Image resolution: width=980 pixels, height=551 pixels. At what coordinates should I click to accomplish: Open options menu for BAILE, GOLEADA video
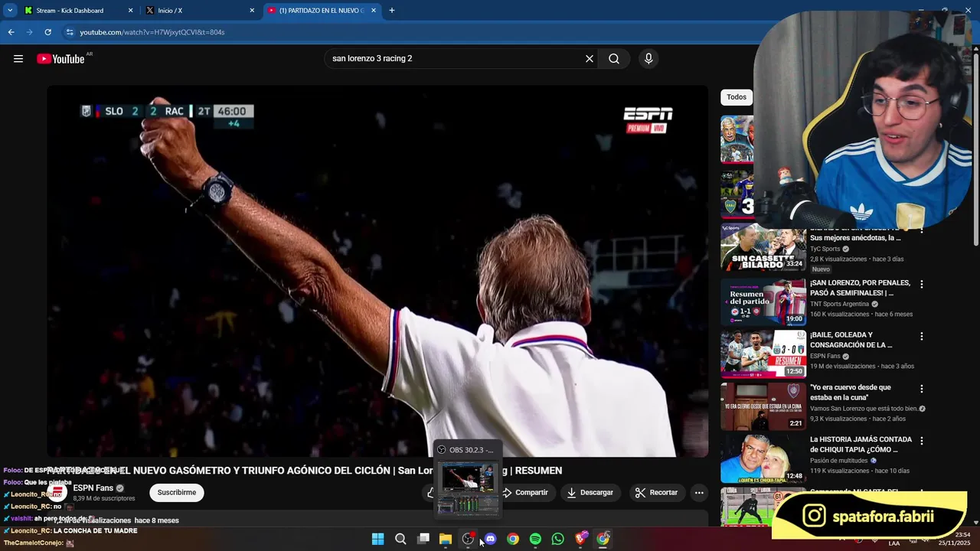922,336
